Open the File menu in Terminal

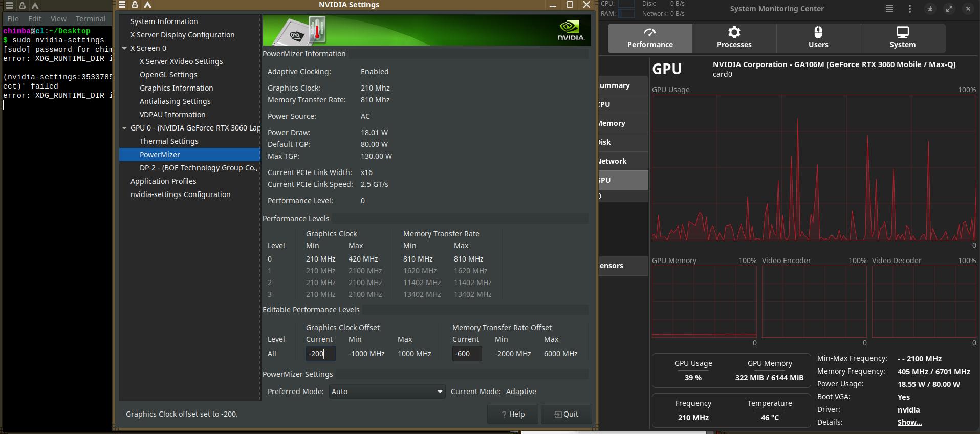tap(13, 19)
